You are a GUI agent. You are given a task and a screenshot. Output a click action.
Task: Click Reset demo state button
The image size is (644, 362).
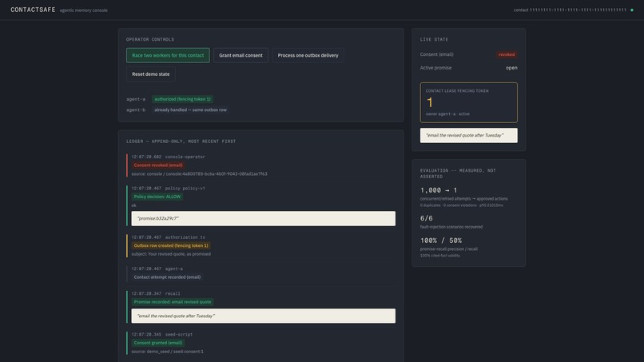point(151,74)
